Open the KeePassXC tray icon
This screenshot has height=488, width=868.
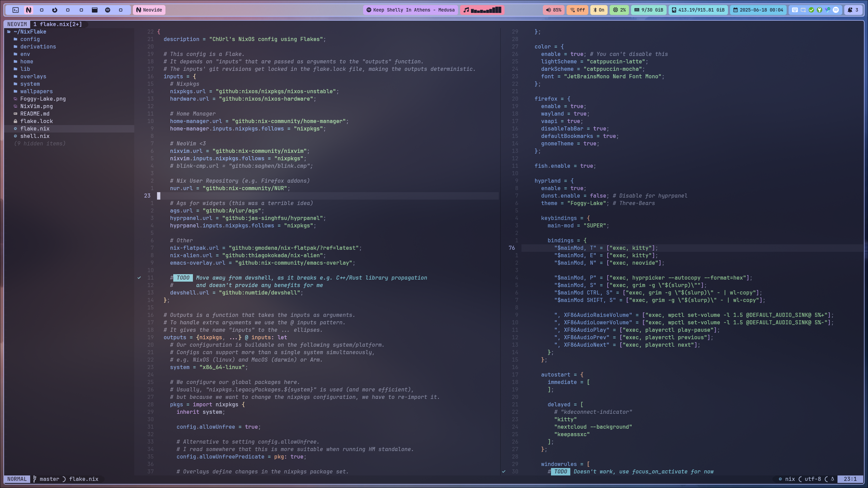820,10
